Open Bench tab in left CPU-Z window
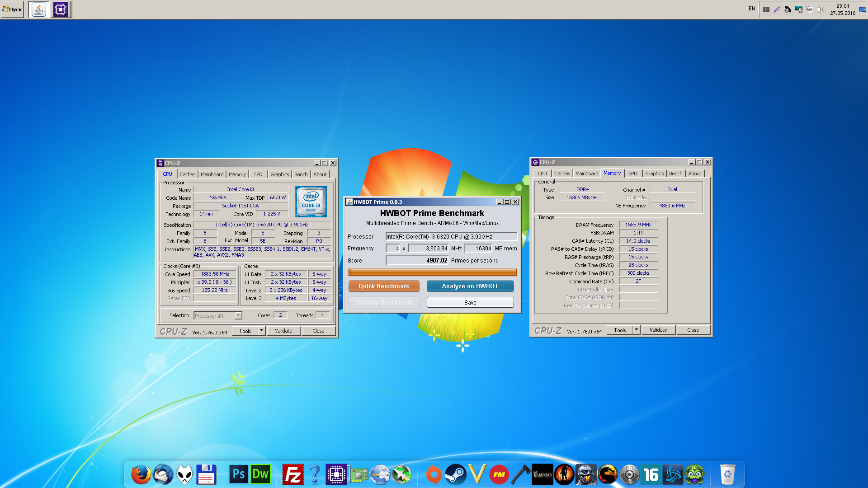 pyautogui.click(x=301, y=174)
